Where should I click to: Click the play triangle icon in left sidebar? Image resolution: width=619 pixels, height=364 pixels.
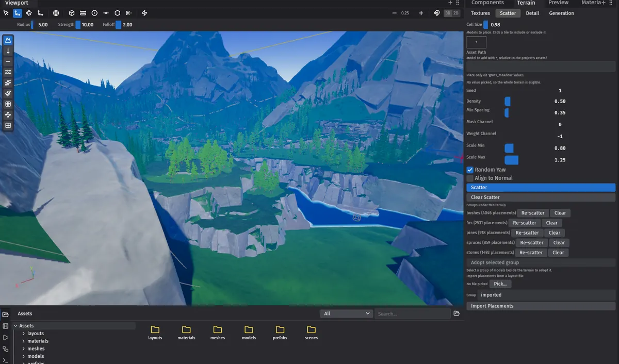coord(5,337)
